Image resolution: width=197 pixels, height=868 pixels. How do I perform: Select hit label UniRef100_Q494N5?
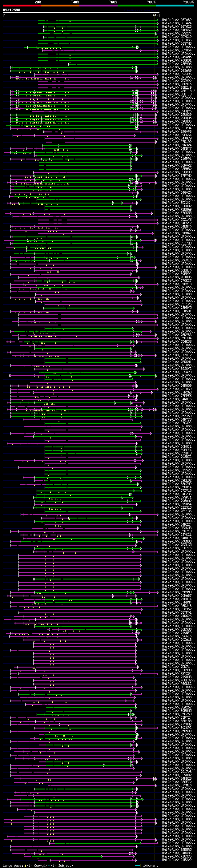(x=177, y=57)
